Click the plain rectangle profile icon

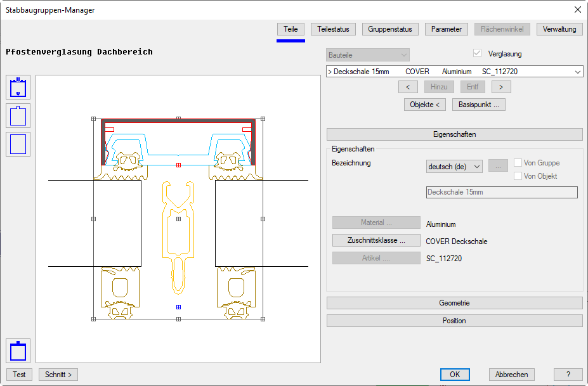[18, 144]
